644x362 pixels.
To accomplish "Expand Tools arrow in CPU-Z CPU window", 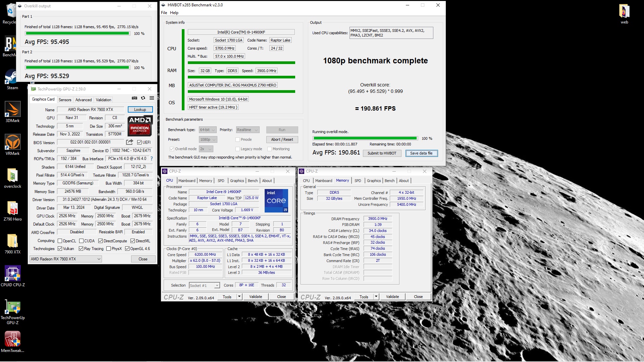I will [239, 297].
